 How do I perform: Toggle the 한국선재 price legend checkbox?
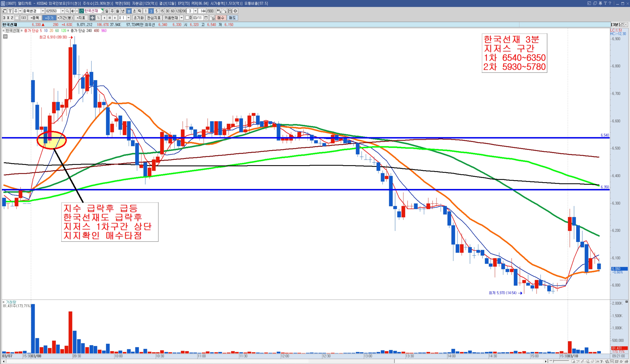[3, 30]
